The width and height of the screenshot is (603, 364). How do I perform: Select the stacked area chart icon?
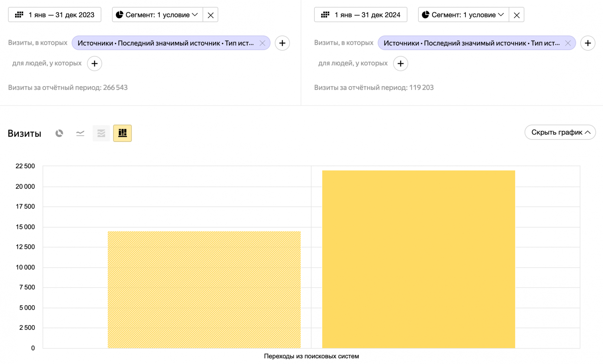(101, 133)
